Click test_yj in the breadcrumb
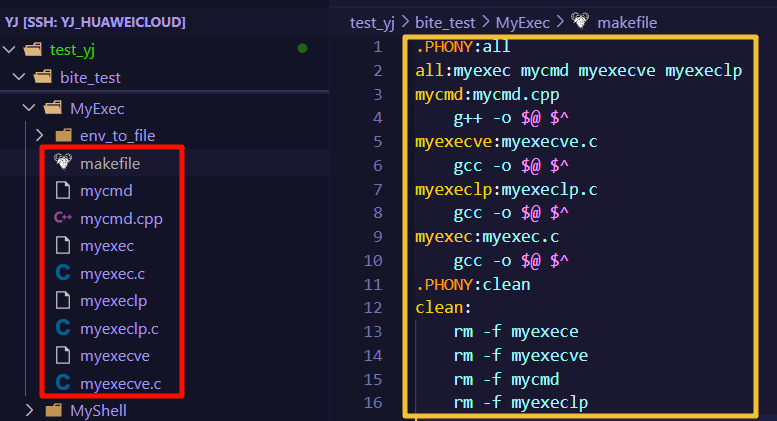Screen dimensions: 777x421 372,23
